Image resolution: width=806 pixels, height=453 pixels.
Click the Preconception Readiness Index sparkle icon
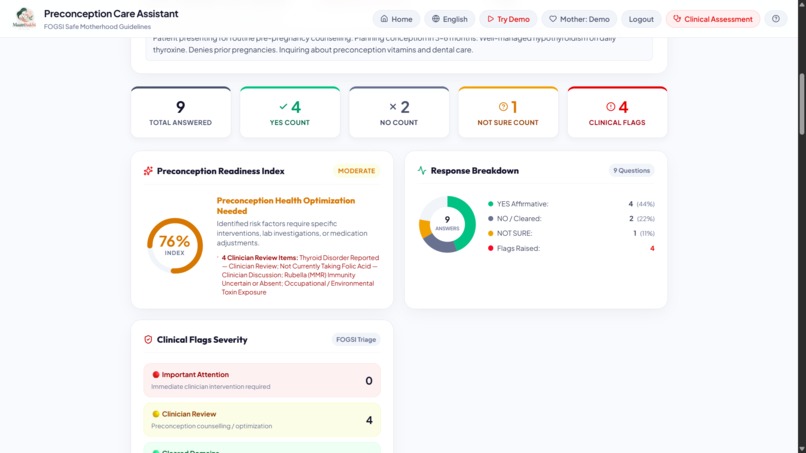tap(148, 171)
